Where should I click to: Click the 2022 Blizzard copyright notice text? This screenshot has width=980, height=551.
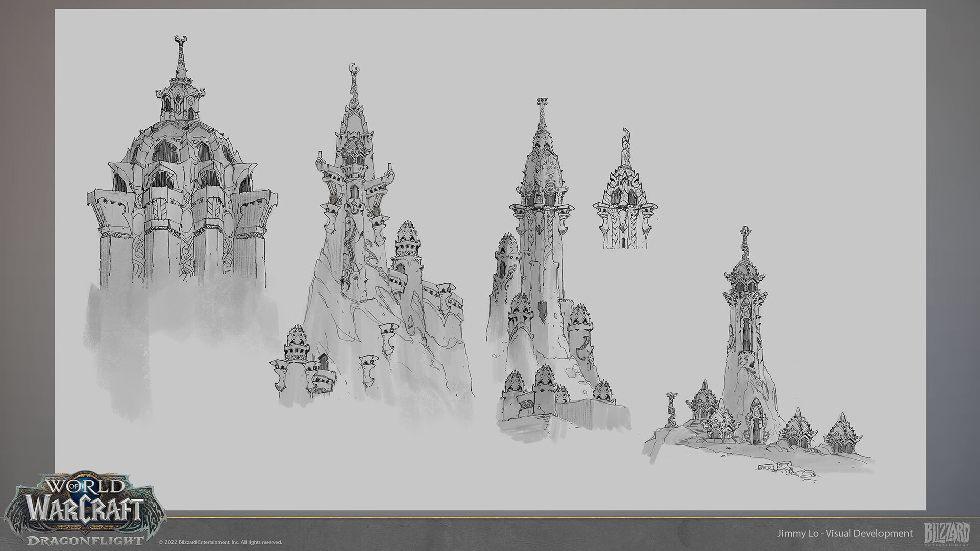click(x=220, y=542)
